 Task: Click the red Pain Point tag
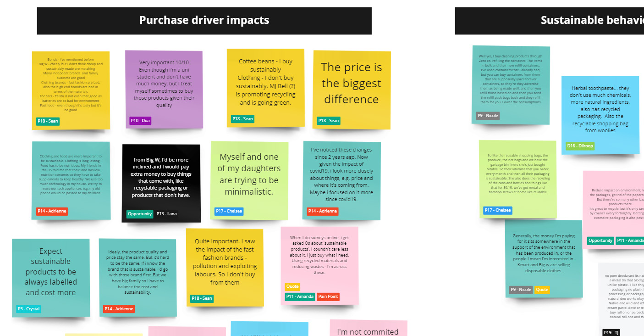[x=328, y=297]
